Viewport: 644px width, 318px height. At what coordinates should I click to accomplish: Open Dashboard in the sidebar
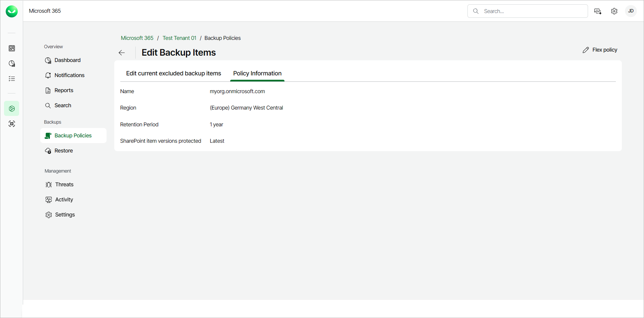67,60
